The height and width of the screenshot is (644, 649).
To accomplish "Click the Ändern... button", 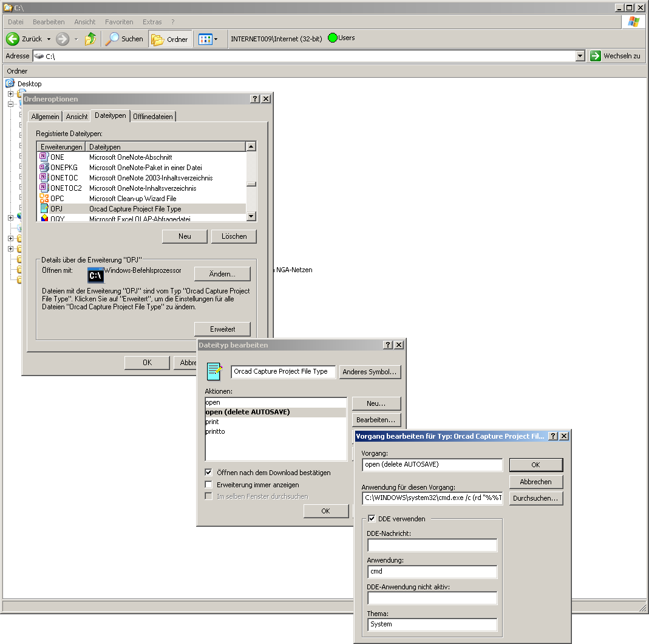I will (222, 274).
